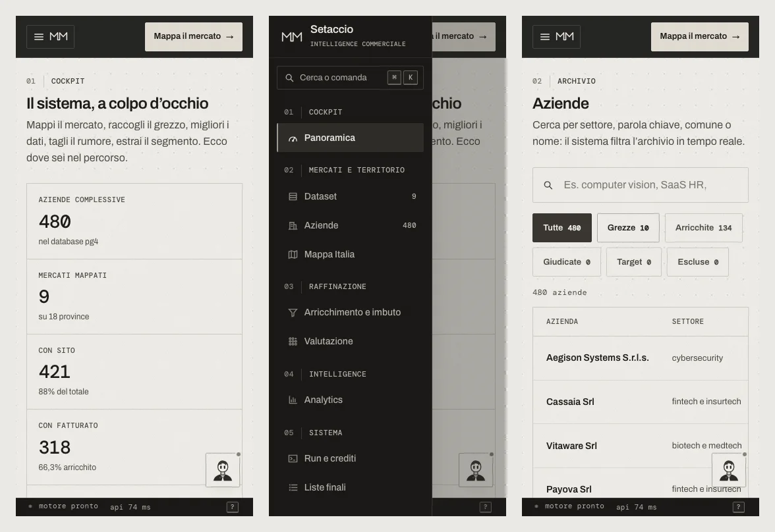Click MM logo in open sidebar header
The width and height of the screenshot is (775, 532).
pos(291,37)
